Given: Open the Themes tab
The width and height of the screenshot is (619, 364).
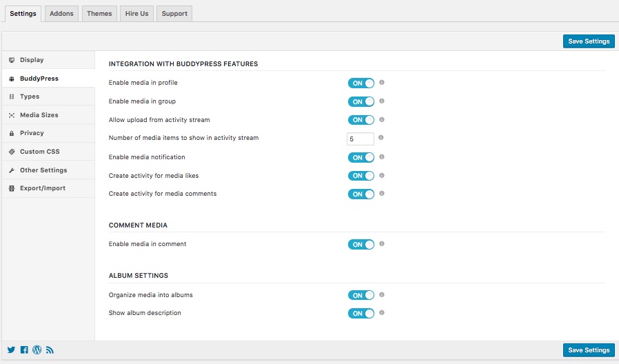Looking at the screenshot, I should (99, 13).
